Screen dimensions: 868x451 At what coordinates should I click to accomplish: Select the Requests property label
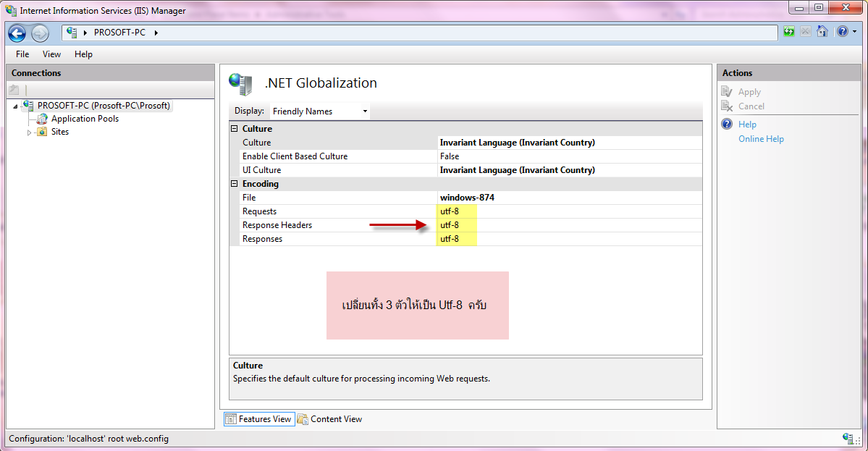coord(259,211)
